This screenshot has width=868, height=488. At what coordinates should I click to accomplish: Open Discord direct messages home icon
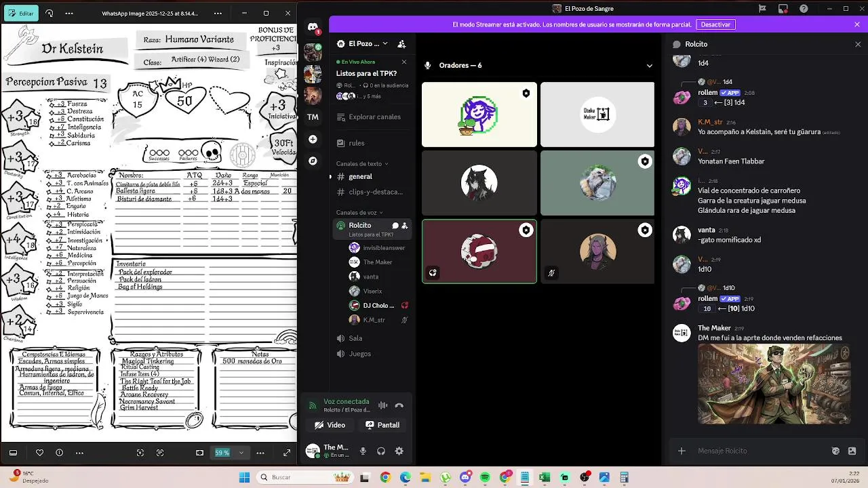coord(313,27)
